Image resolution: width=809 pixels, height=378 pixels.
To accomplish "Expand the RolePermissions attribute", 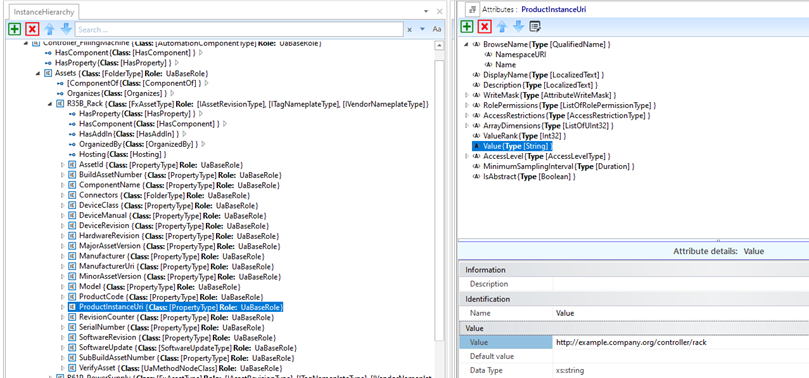I will click(x=466, y=105).
